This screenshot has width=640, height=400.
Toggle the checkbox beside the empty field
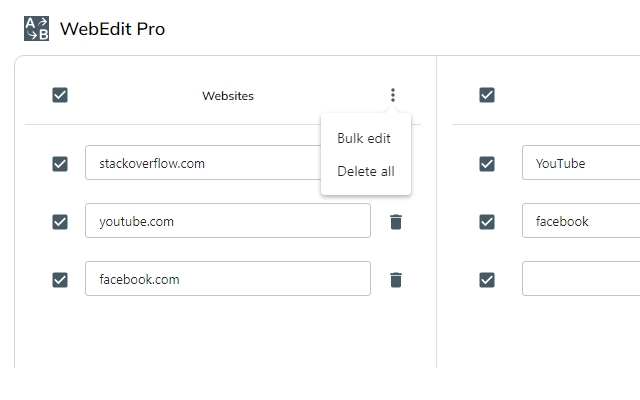487,280
